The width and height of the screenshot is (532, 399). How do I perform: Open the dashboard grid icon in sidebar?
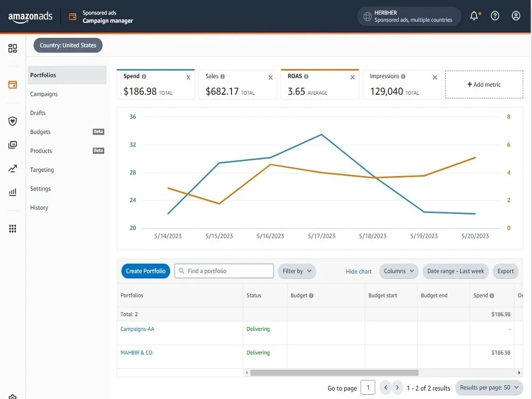point(13,48)
